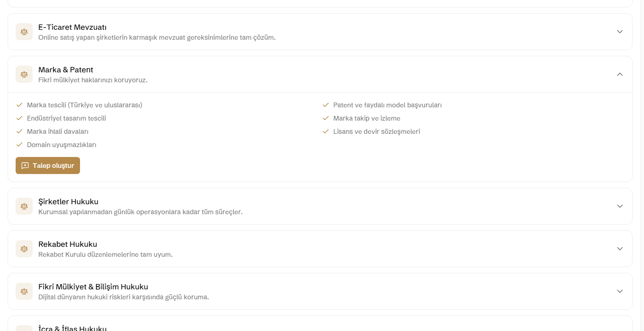Expand the Rekabet Hukuku chevron
This screenshot has height=331, width=644.
point(620,249)
